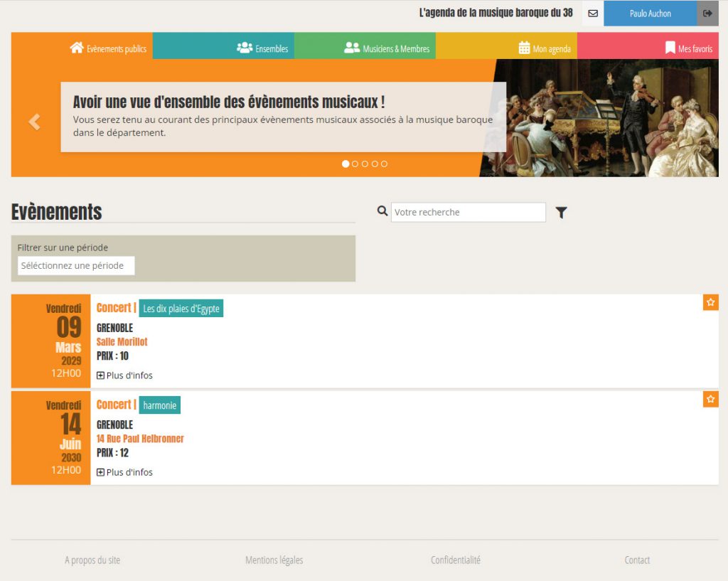Go to Mes favoris tab

coord(688,48)
